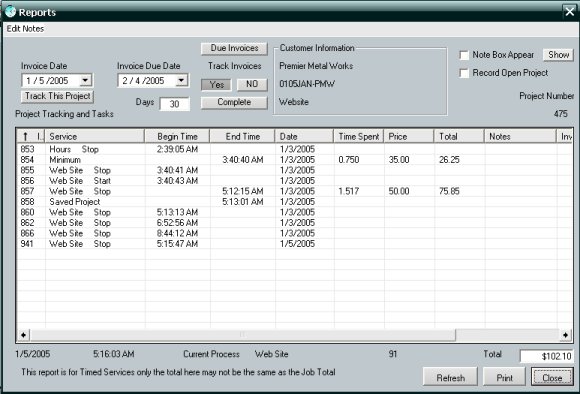Sort by the End Time column header

(x=242, y=137)
